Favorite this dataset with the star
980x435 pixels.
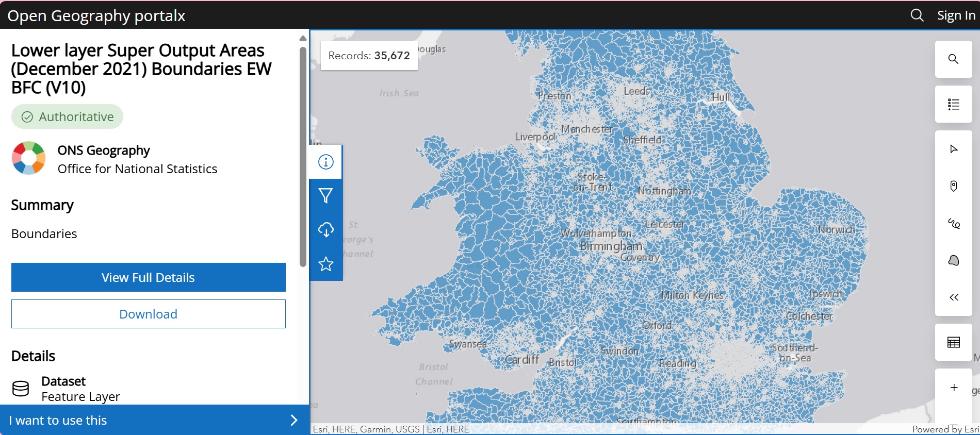(x=325, y=264)
